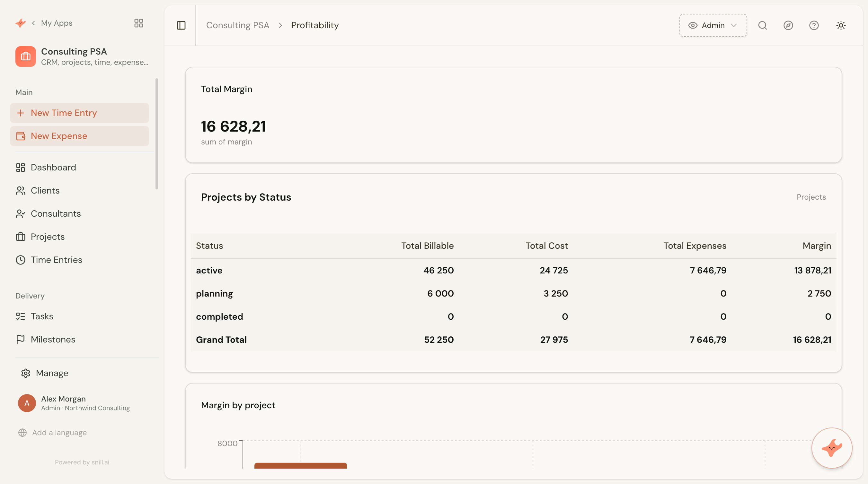This screenshot has height=484, width=868.
Task: Open Dashboard in the sidebar
Action: coord(80,167)
